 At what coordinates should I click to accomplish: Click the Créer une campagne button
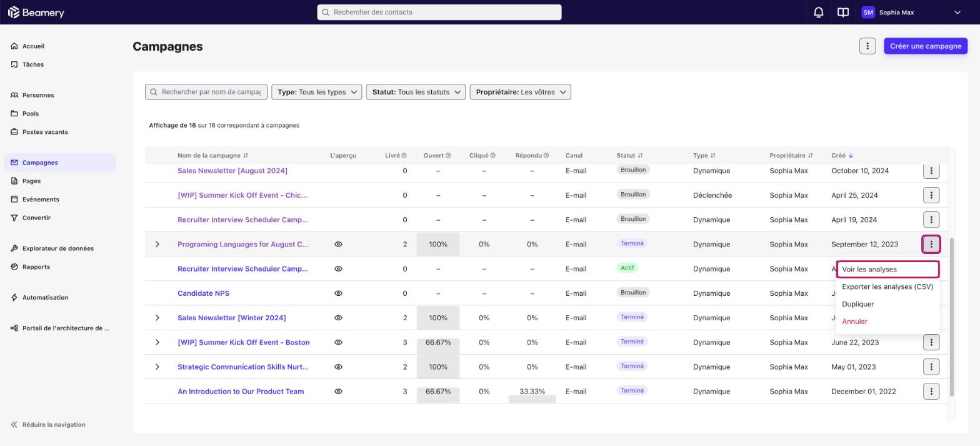pos(926,46)
